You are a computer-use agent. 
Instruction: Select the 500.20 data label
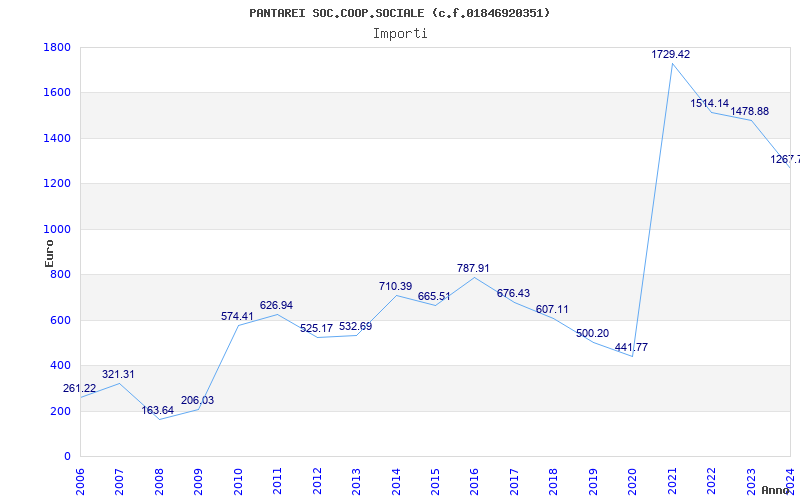[592, 334]
